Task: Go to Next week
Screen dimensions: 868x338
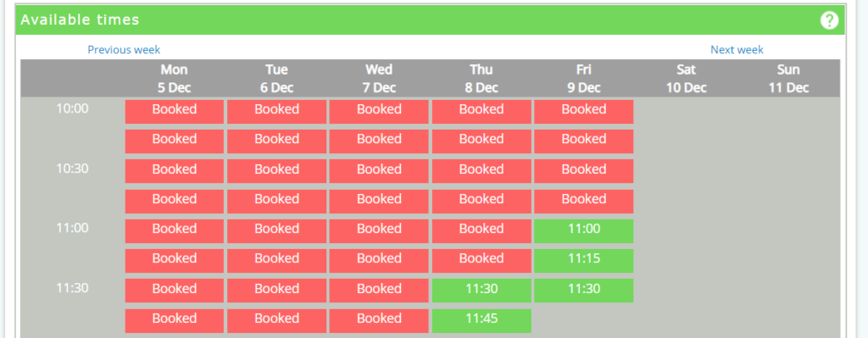Action: 737,50
